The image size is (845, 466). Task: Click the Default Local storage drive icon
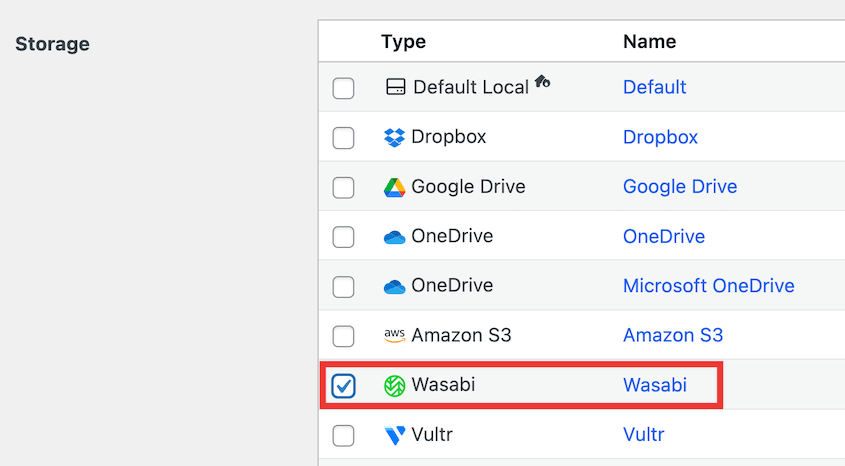[395, 87]
